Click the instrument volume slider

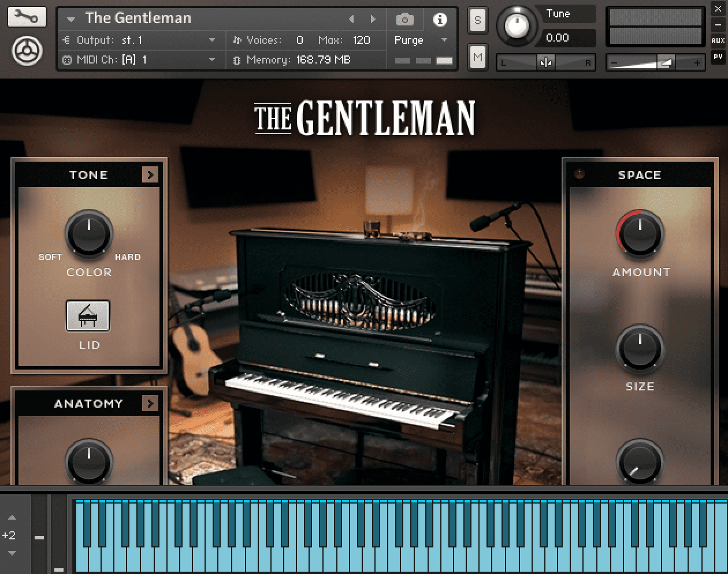pos(656,62)
